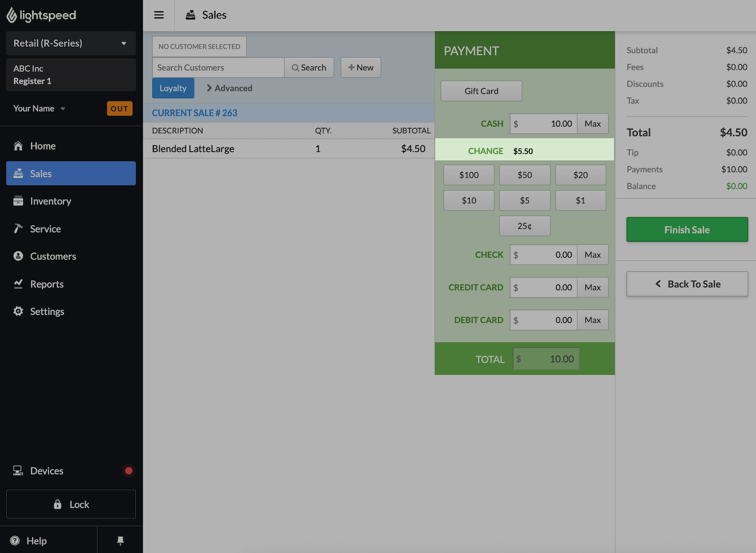The image size is (756, 553).
Task: Select Customers in the sidebar
Action: [x=53, y=256]
